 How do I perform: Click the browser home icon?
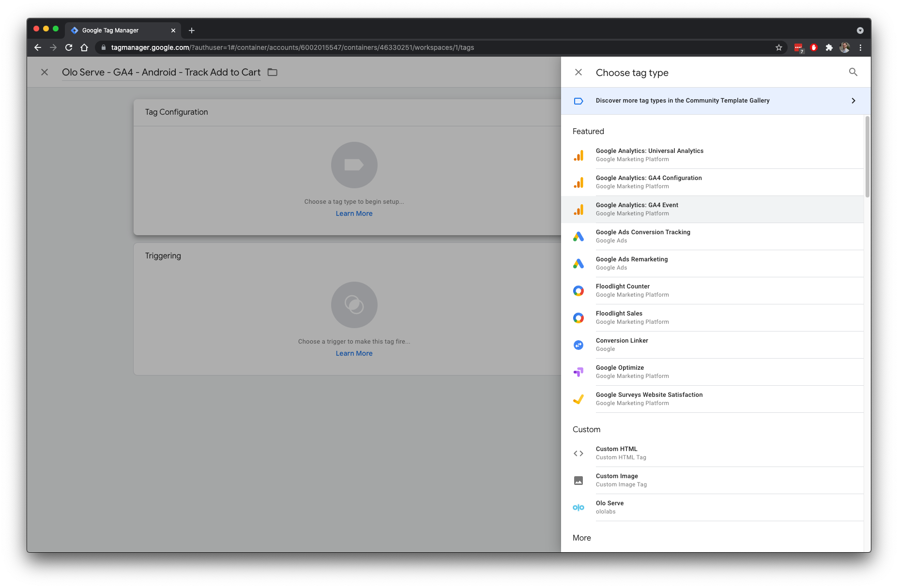coord(84,47)
